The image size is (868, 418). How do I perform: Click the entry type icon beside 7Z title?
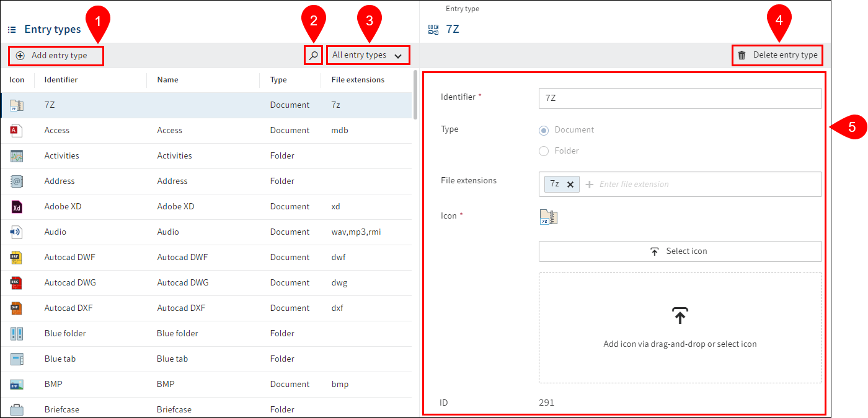click(x=433, y=29)
